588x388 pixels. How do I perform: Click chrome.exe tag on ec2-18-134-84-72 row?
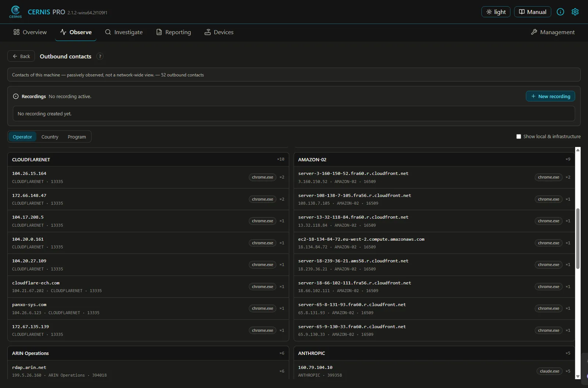pos(549,243)
